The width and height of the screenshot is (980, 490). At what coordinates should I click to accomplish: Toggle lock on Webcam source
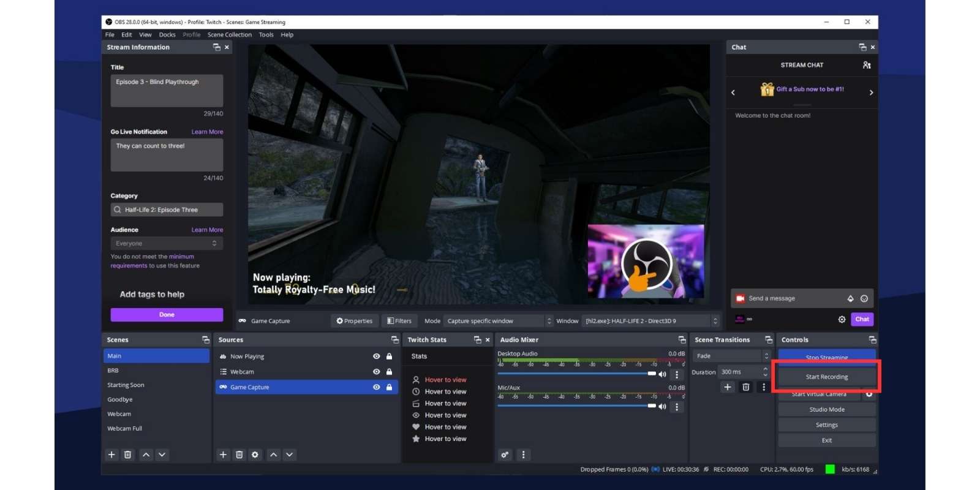(389, 372)
